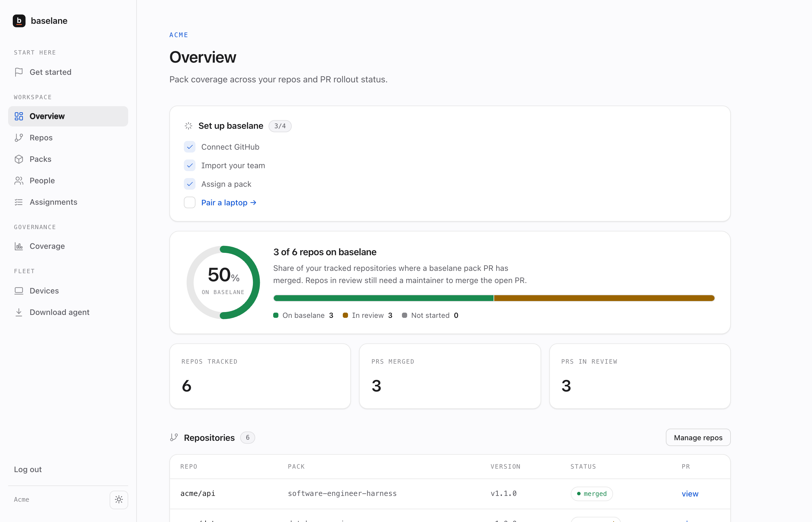This screenshot has width=812, height=522.
Task: Click the In review amber legend dot
Action: [x=345, y=315]
